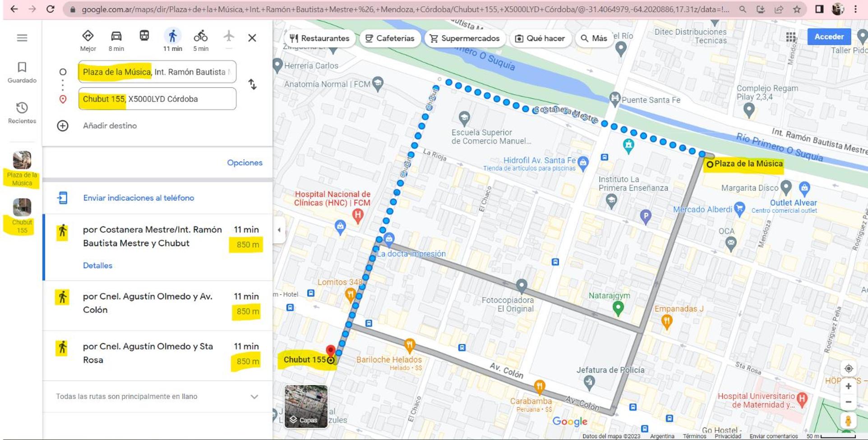The width and height of the screenshot is (868, 440).
Task: Swap origin and destination with reverse arrows
Action: [253, 84]
